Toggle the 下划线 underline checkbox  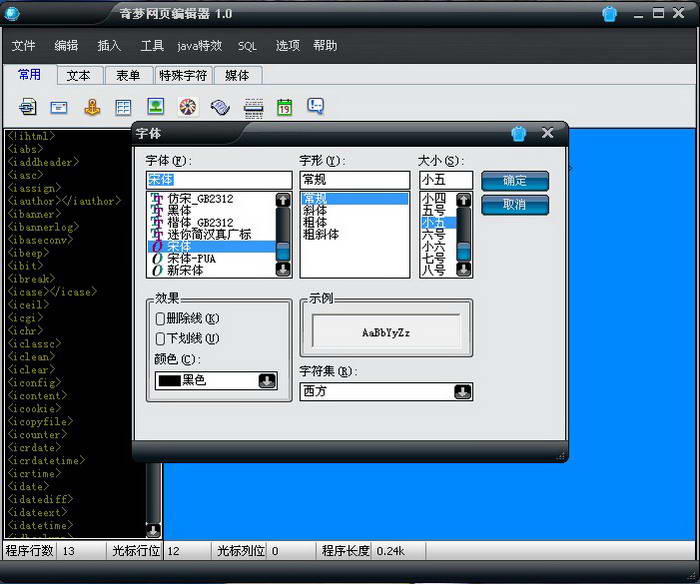[x=161, y=338]
